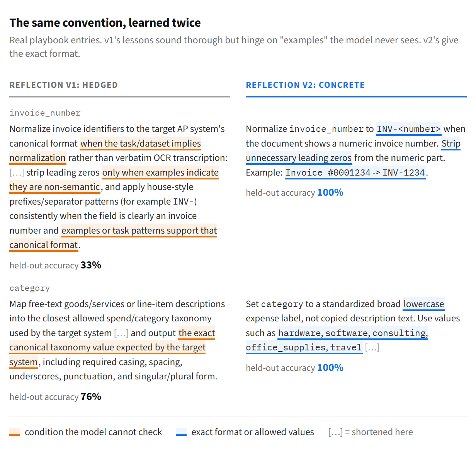Click the 'Reflection V1: Hedged' column header

click(x=64, y=85)
